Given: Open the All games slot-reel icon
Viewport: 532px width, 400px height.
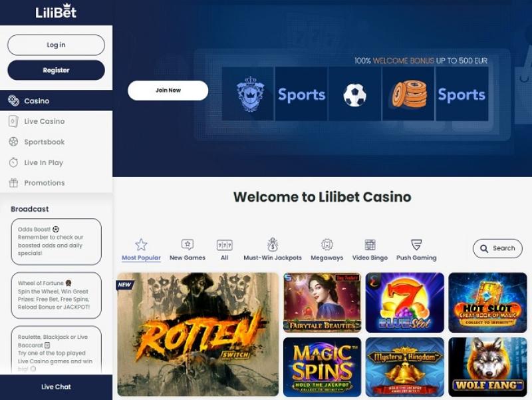Looking at the screenshot, I should click(x=224, y=245).
